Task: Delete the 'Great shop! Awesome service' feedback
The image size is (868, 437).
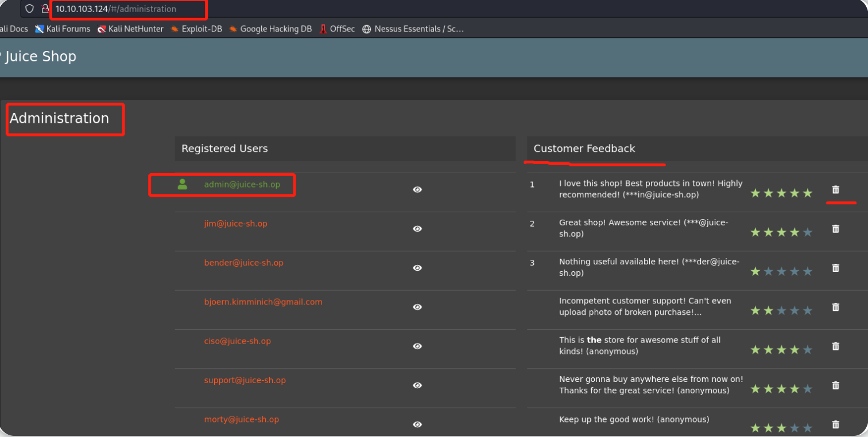Action: pos(836,228)
